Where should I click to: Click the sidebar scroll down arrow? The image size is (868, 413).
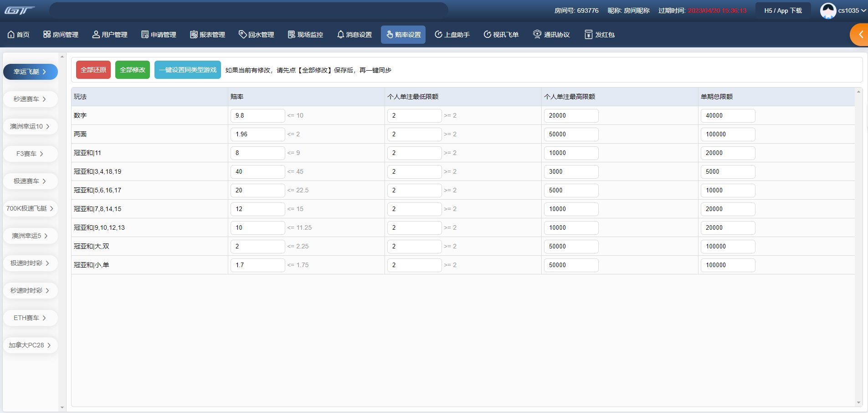tap(62, 408)
